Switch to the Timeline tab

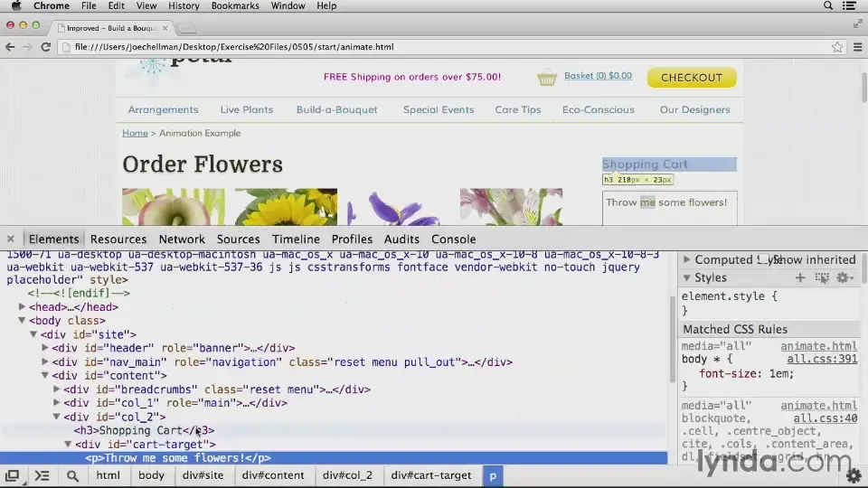[296, 239]
